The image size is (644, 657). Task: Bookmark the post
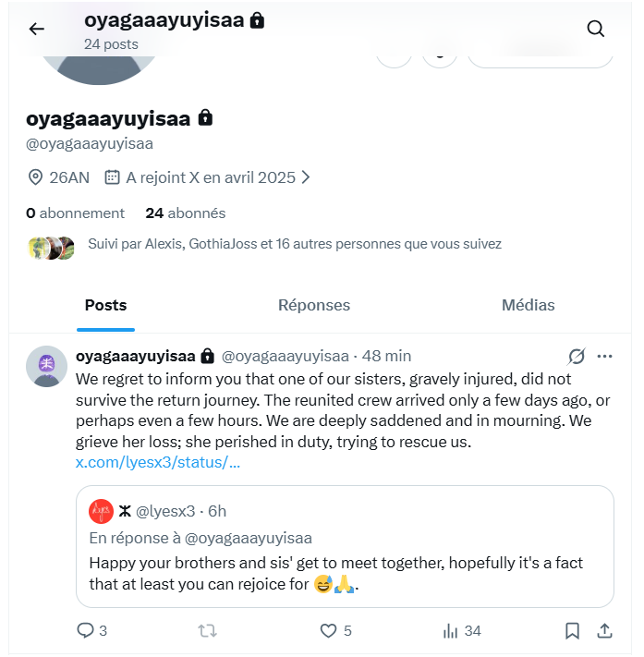(x=572, y=630)
